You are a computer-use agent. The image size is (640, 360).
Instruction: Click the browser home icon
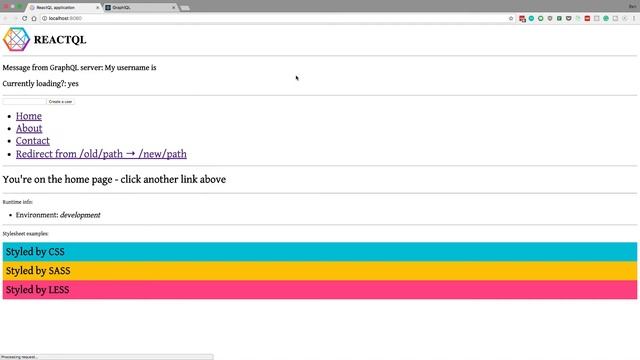(34, 18)
